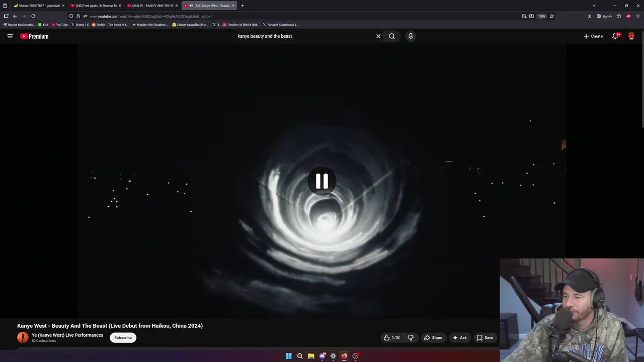The image size is (644, 362).
Task: Open Import bookmarks bookmark
Action: (x=19, y=25)
